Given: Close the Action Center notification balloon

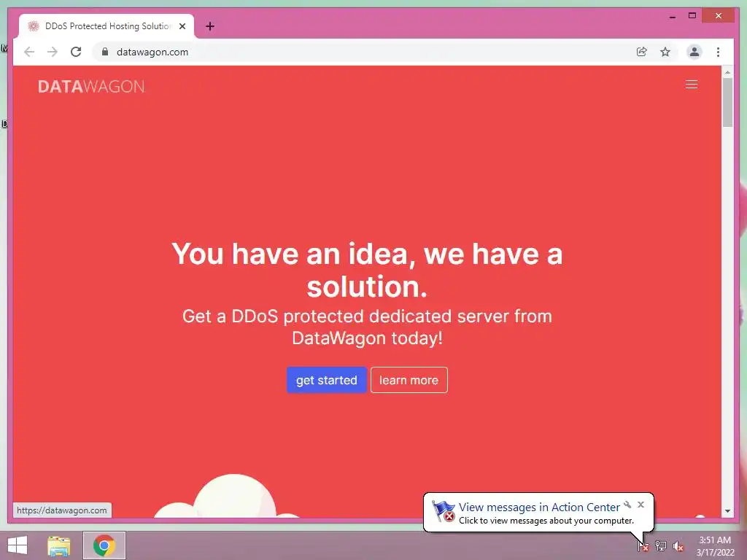Looking at the screenshot, I should pyautogui.click(x=640, y=505).
